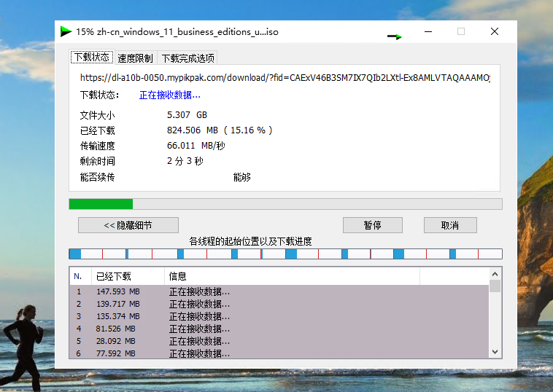Click the thread segment progress bar
This screenshot has width=553, height=392.
tap(285, 254)
